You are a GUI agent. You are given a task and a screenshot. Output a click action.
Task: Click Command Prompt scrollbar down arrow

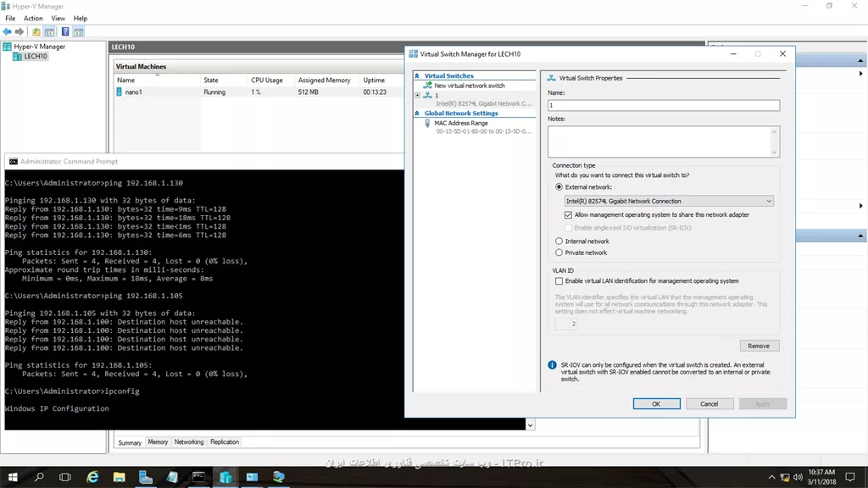530,425
